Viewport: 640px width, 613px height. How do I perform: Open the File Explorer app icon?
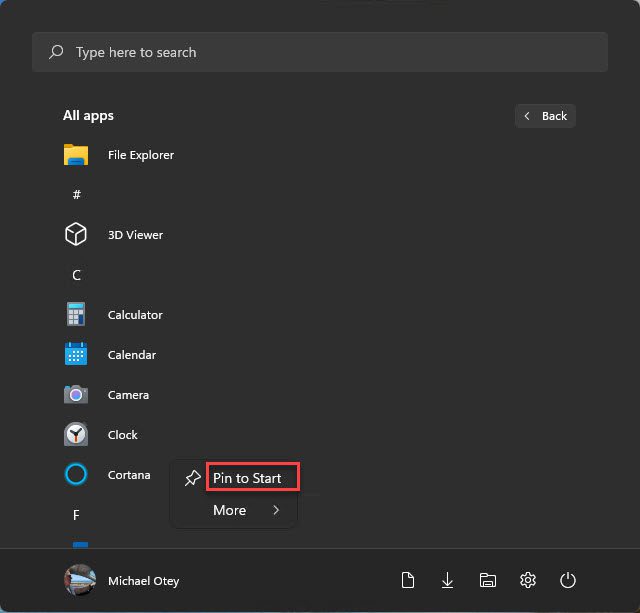[x=76, y=155]
